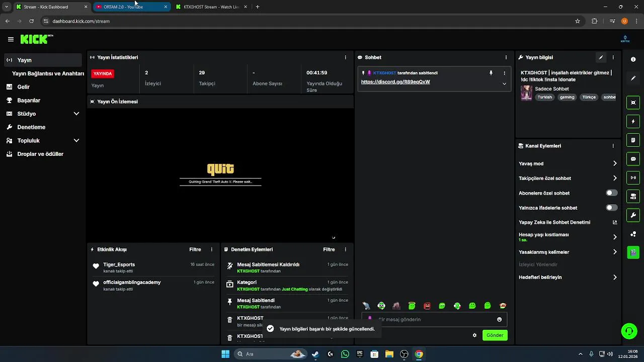The image size is (644, 362).
Task: Click the channel actions rail icon
Action: tap(633, 196)
